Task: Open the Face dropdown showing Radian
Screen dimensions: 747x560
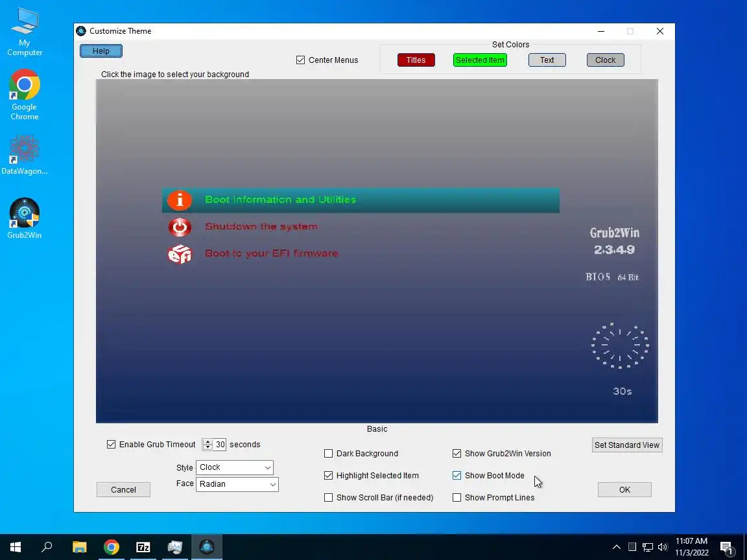Action: [x=237, y=484]
